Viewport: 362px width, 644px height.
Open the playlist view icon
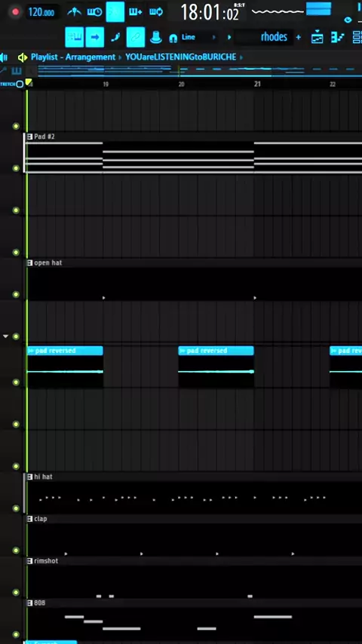318,38
